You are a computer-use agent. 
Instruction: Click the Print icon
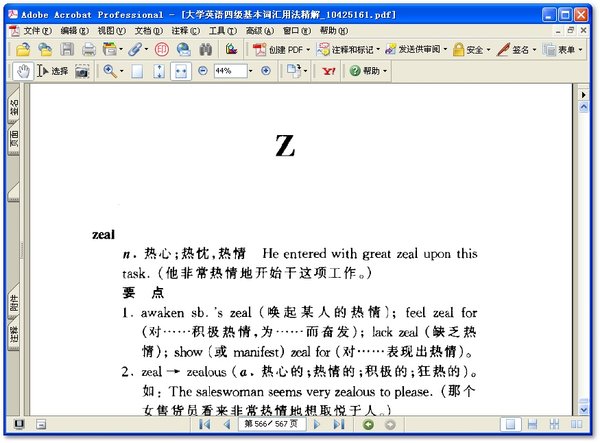click(89, 49)
